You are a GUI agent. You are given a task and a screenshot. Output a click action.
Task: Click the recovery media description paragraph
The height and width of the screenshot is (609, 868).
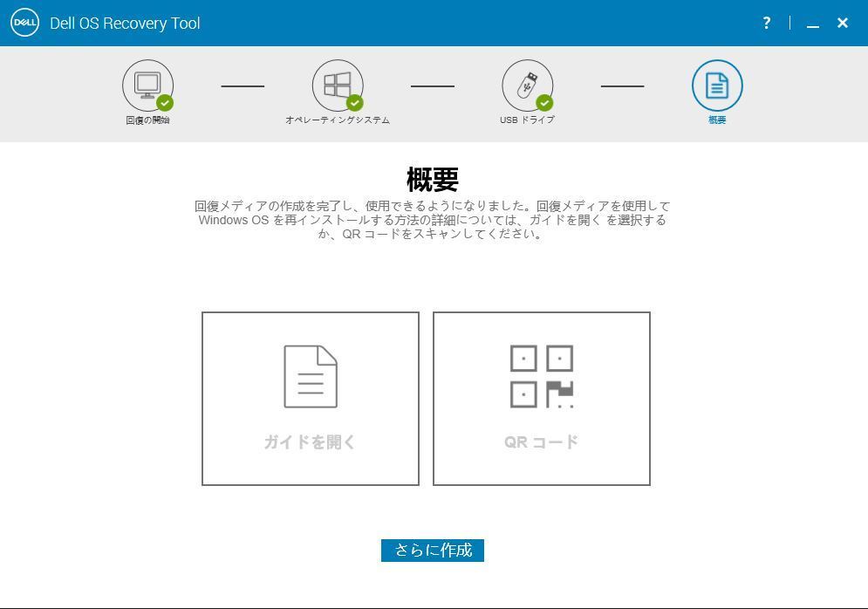[433, 220]
